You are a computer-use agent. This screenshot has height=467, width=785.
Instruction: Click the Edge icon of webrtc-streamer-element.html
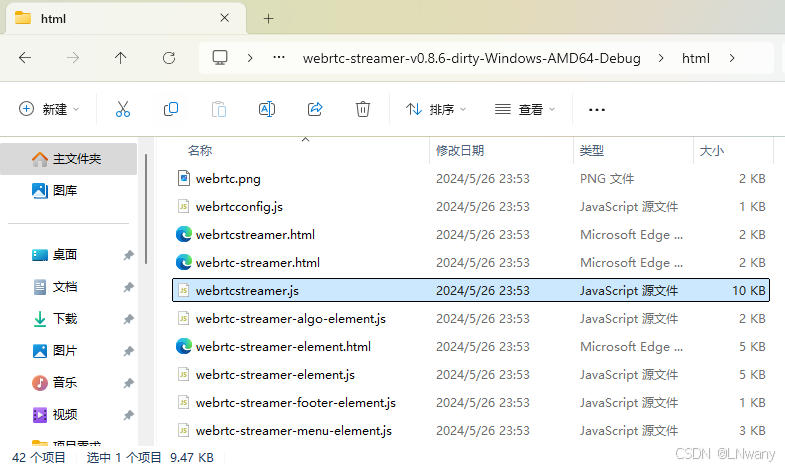pyautogui.click(x=184, y=346)
